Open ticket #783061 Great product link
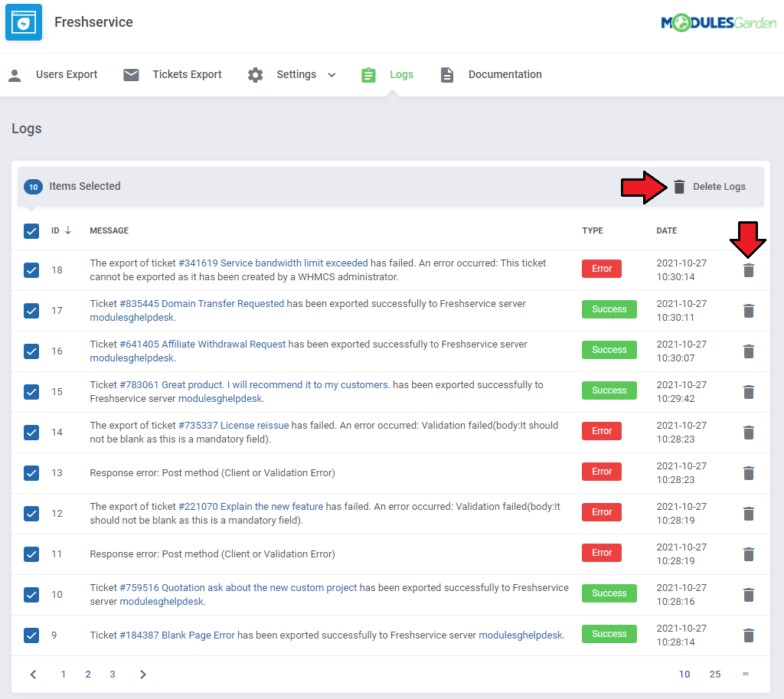784x699 pixels. [x=254, y=384]
